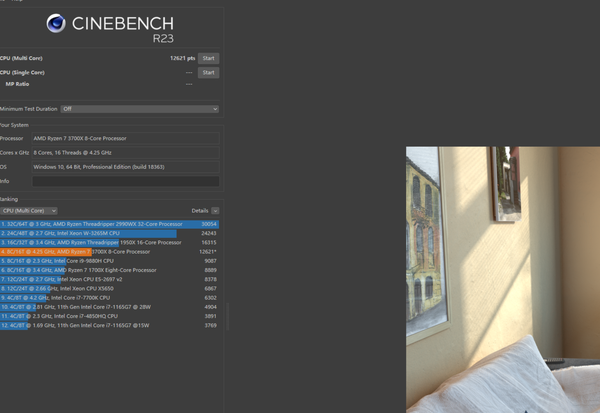Select the i7-1165G7 @15W ranking row

[109, 325]
